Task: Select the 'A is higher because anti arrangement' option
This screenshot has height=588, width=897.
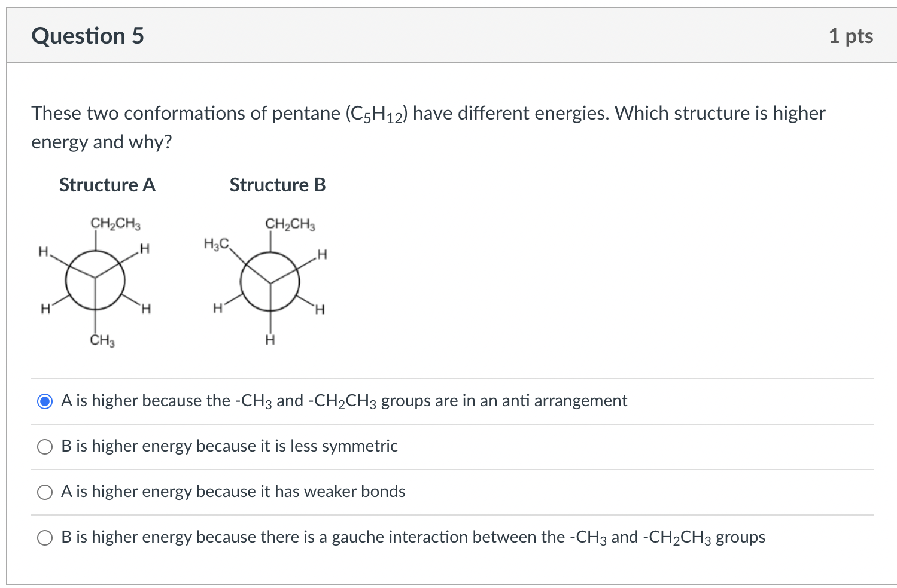Action: pyautogui.click(x=44, y=401)
